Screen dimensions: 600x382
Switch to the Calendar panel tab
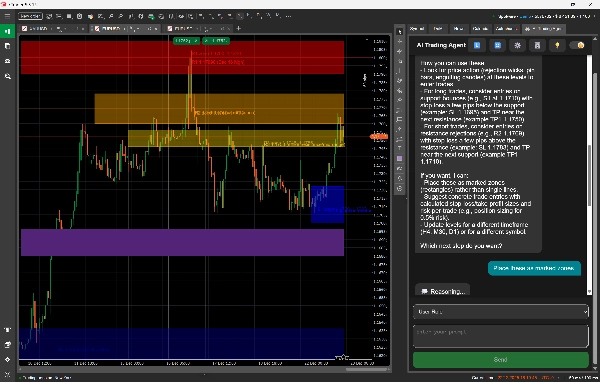(480, 29)
